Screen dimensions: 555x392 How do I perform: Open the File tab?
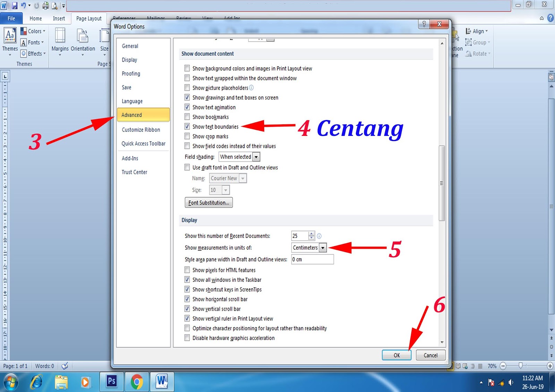point(11,18)
